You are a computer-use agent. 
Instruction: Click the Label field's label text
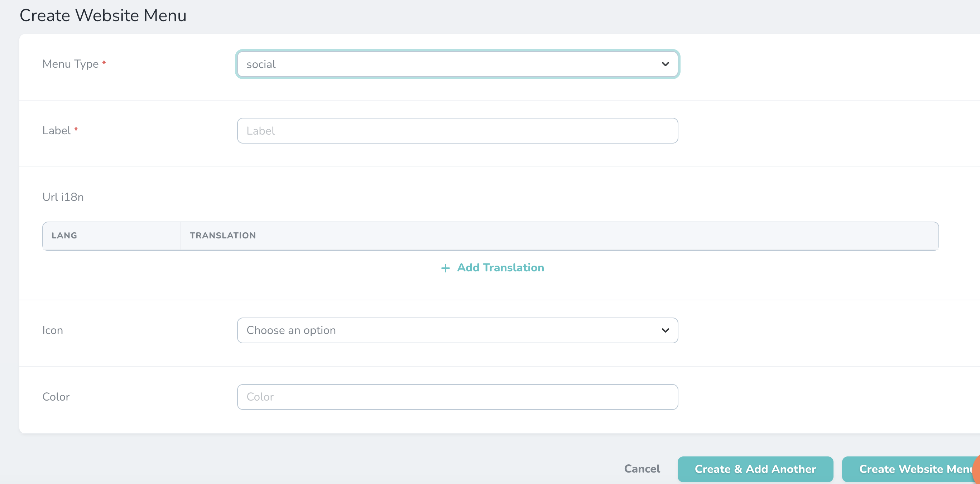pos(56,130)
